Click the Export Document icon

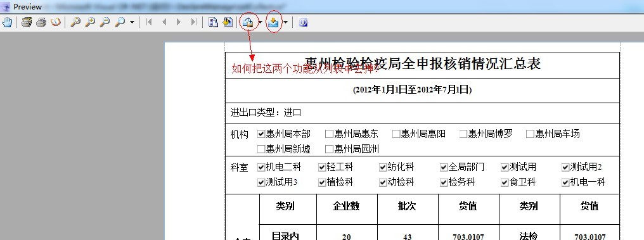click(x=248, y=23)
